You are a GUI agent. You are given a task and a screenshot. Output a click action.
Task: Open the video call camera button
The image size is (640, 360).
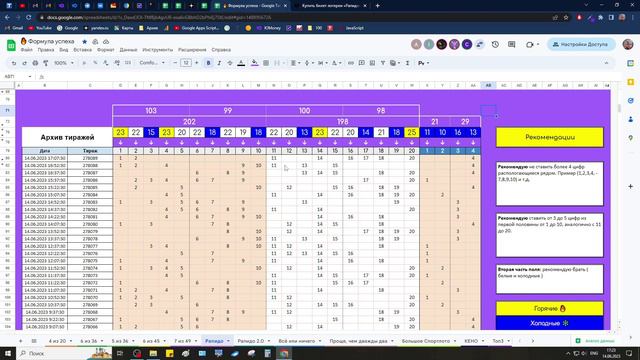click(x=532, y=44)
